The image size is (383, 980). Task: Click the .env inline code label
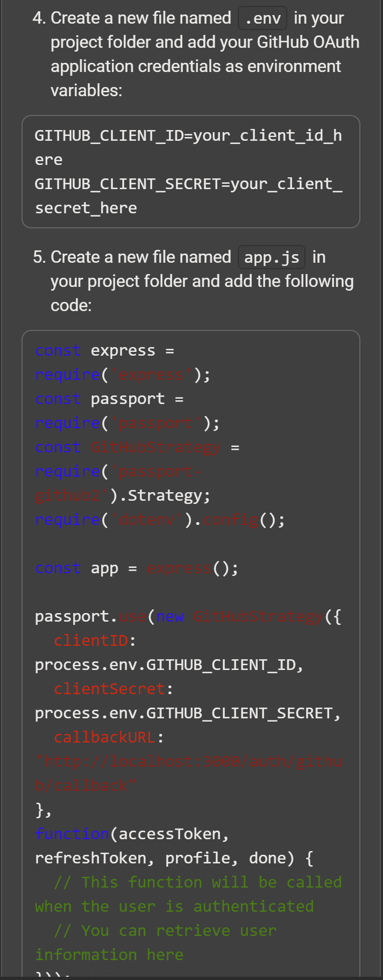tap(263, 18)
